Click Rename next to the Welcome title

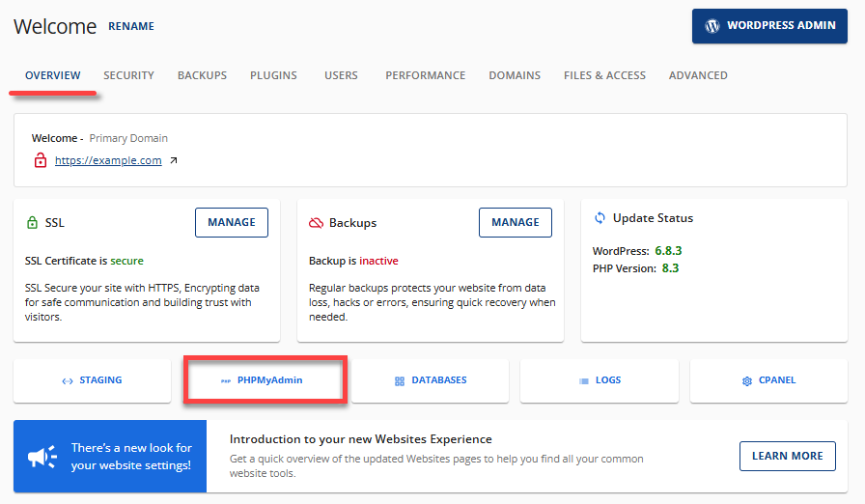tap(130, 26)
